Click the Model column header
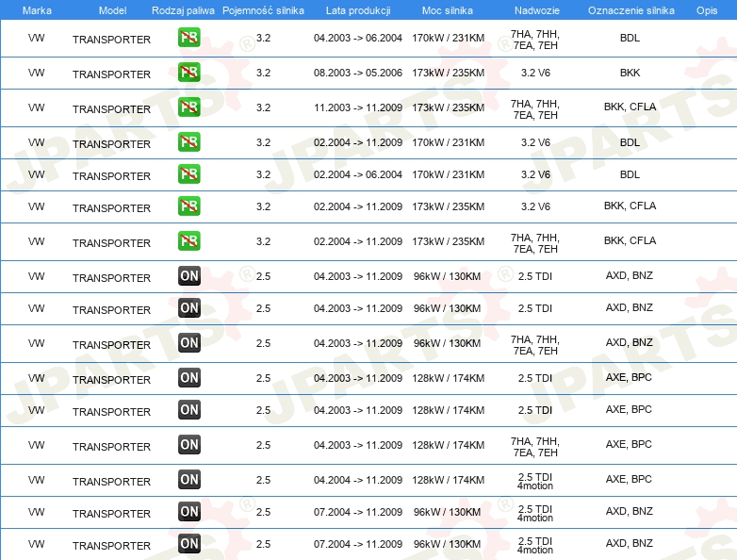The width and height of the screenshot is (737, 560). click(x=111, y=9)
